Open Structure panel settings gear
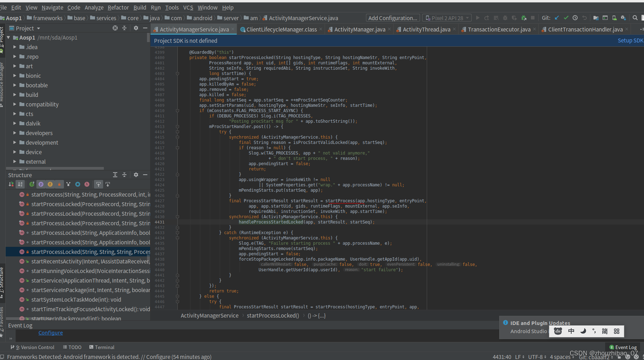 click(x=136, y=175)
